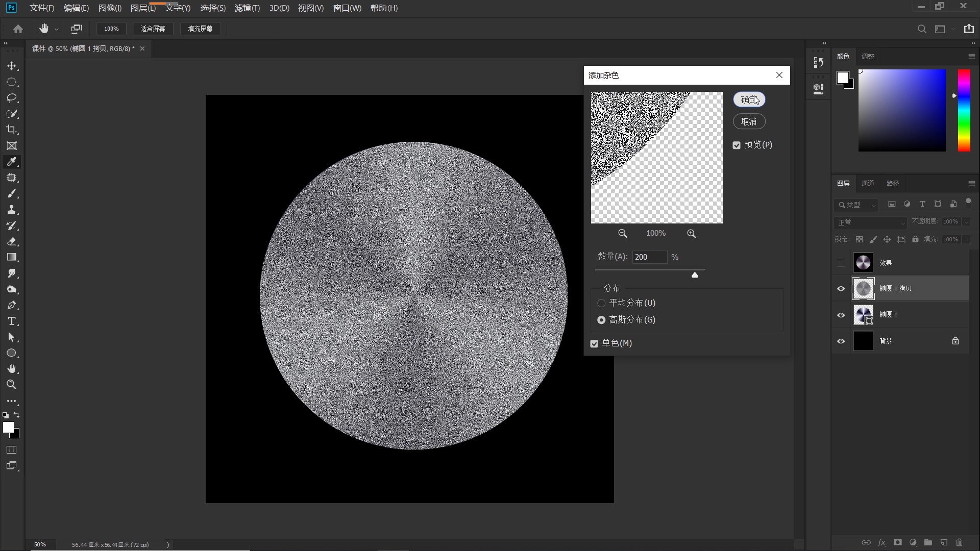The width and height of the screenshot is (980, 551).
Task: Expand the Hand tool preset dropdown
Action: pos(57,30)
